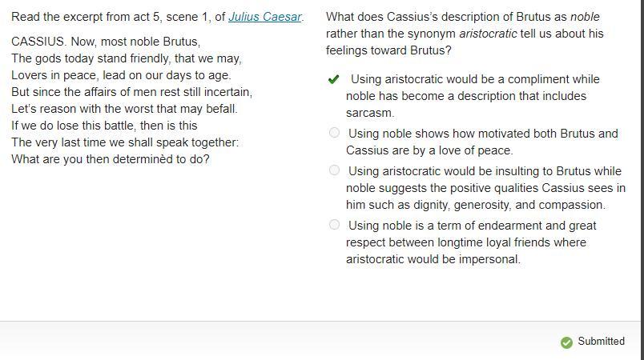Click the line 'What are you then determinèd to do?'
Image resolution: width=644 pixels, height=360 pixels.
click(111, 159)
